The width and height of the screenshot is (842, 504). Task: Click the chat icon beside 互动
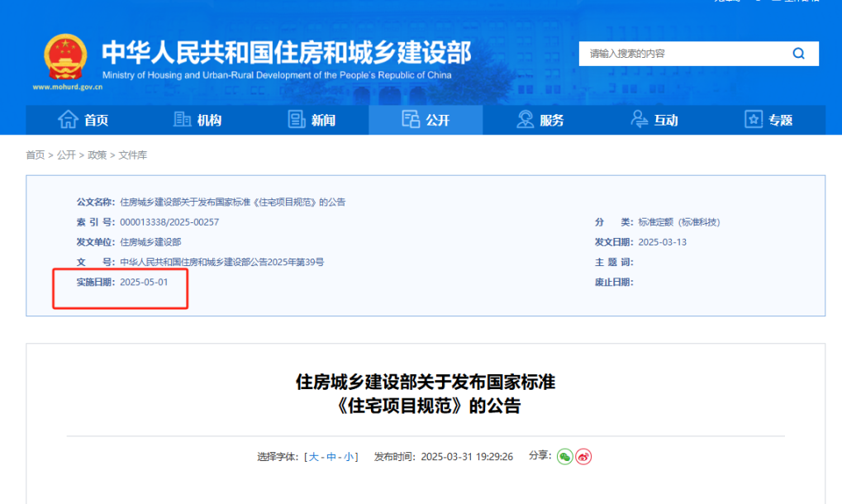(640, 120)
